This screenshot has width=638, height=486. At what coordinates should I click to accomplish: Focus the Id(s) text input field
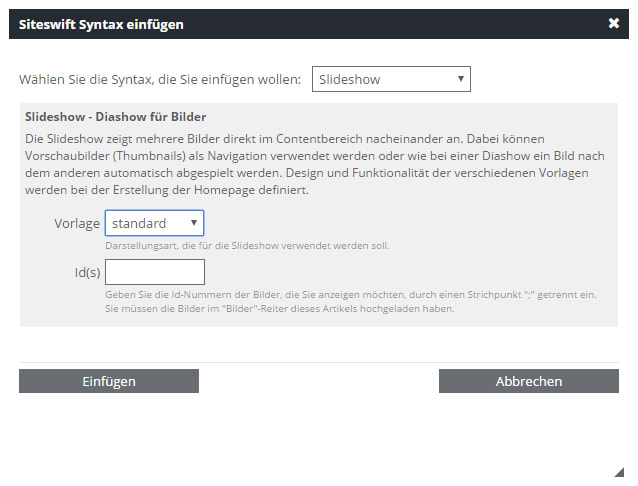(x=154, y=272)
